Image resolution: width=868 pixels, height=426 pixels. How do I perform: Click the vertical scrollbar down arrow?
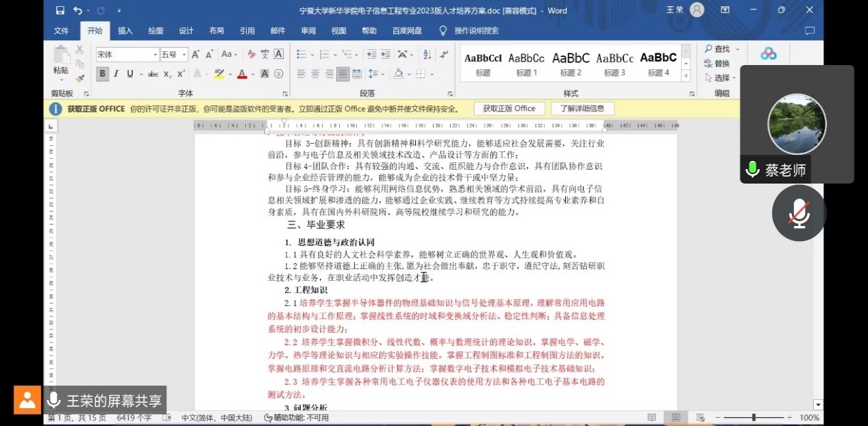tap(817, 405)
